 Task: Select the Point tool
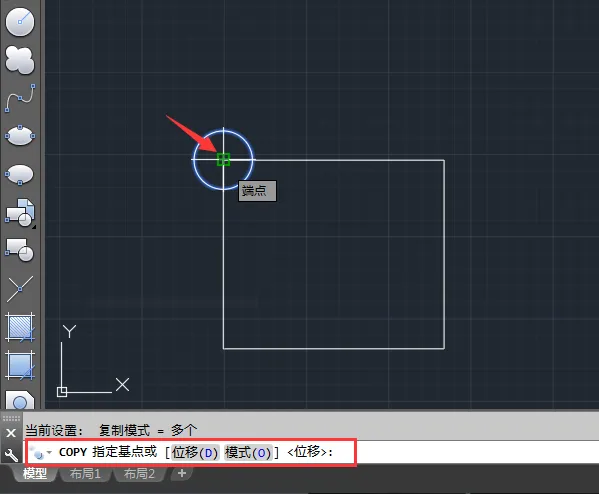click(x=20, y=288)
